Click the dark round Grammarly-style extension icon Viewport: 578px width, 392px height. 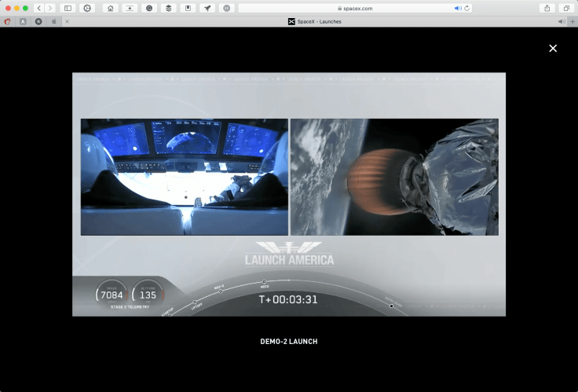149,8
